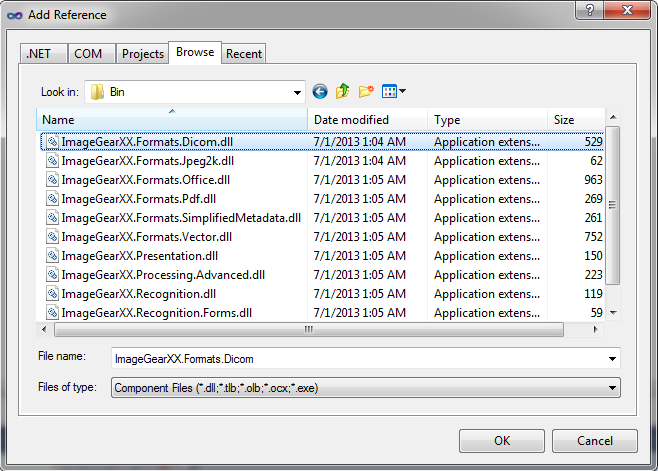Select the Browse tab
The height and width of the screenshot is (471, 658).
195,52
